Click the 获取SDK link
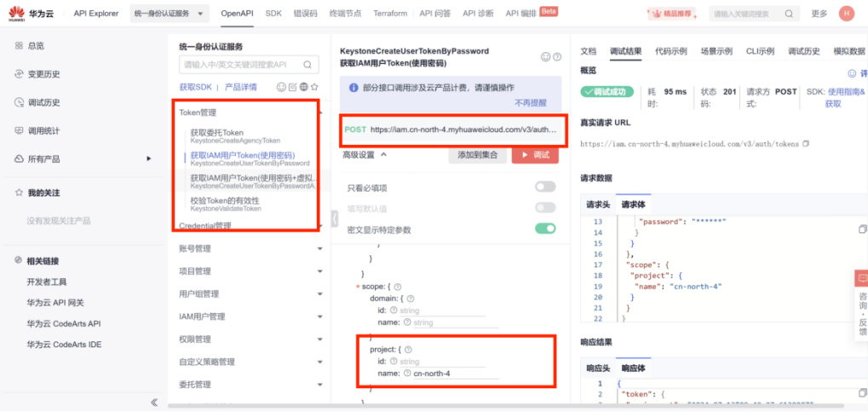Viewport: 868px width, 412px height. (x=195, y=87)
